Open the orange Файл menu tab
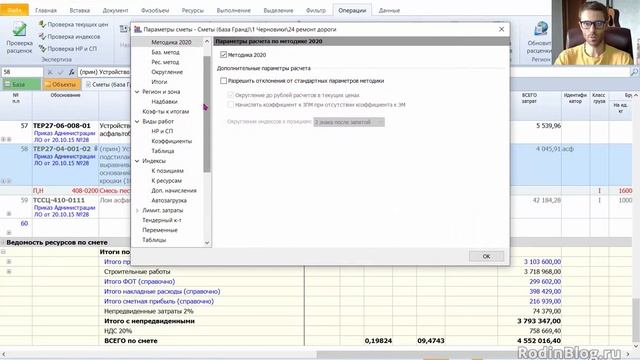 pos(14,10)
